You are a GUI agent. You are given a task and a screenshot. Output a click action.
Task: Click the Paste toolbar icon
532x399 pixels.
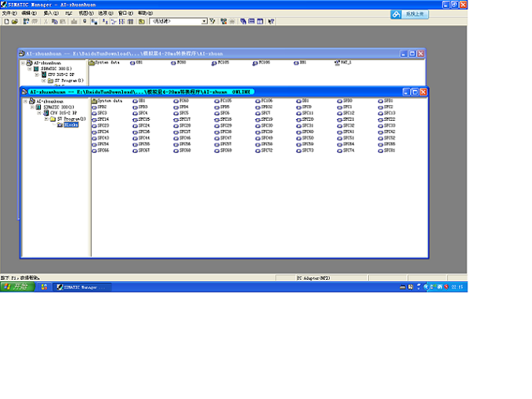[63, 21]
